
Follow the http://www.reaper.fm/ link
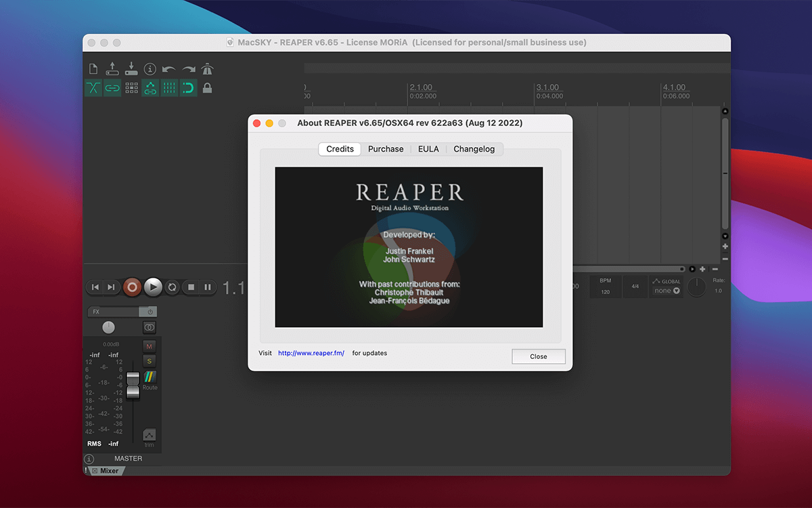coord(311,353)
